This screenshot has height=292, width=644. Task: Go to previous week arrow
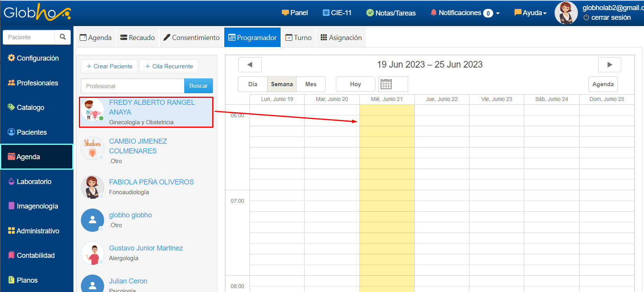click(x=250, y=65)
